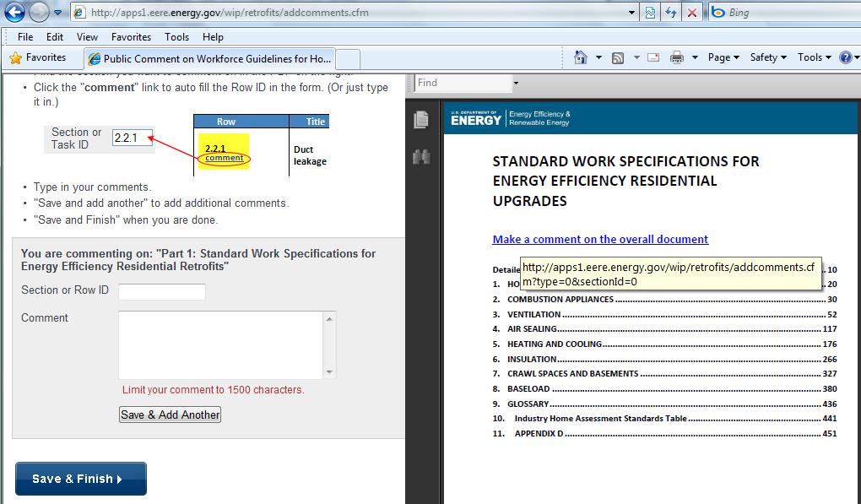Click the Save & Finish button

click(x=81, y=479)
